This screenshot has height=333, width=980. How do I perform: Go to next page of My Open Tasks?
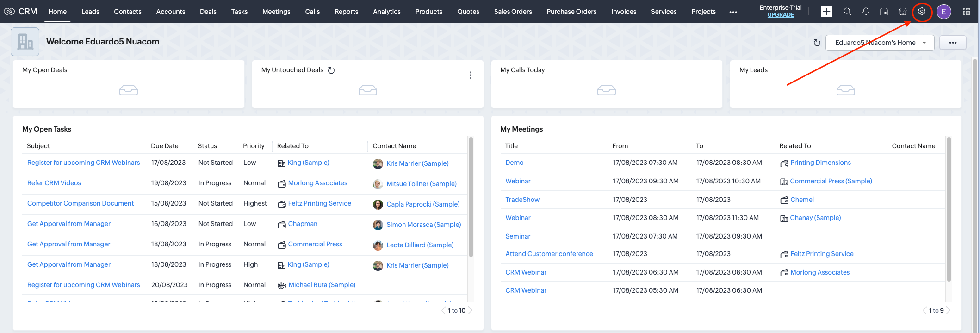coord(471,310)
